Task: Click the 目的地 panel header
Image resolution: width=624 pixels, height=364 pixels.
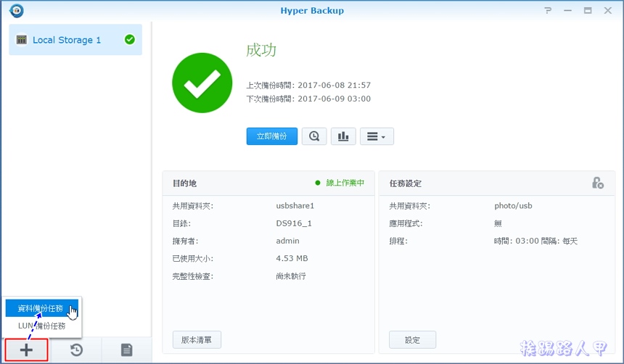Action: click(184, 183)
